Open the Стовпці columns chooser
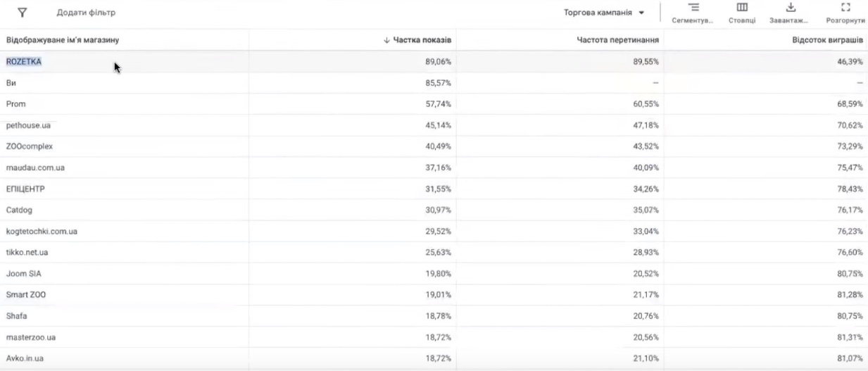The height and width of the screenshot is (371, 868). coord(742,12)
